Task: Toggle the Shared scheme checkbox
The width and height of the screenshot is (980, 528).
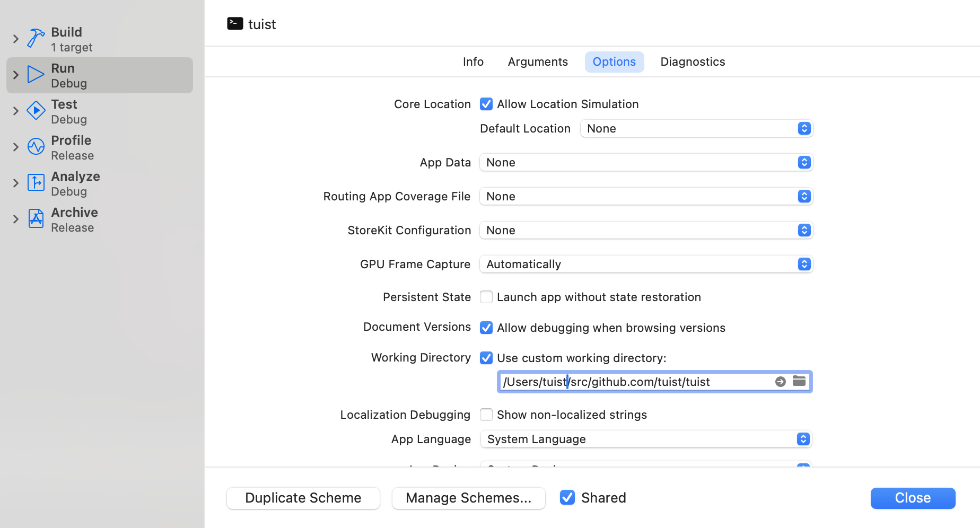Action: pyautogui.click(x=567, y=497)
